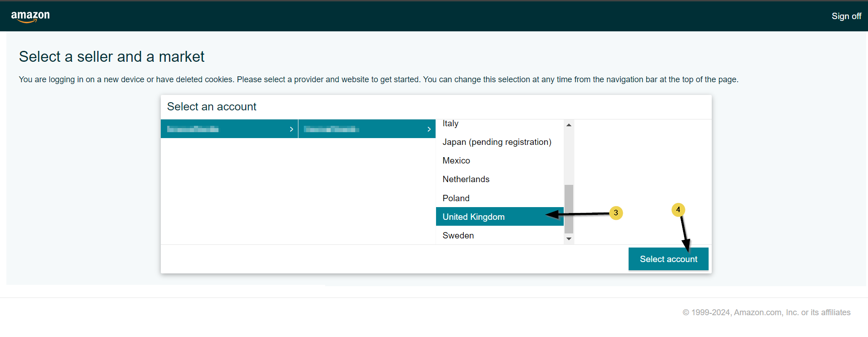Expand the chevron on the left blurred account
This screenshot has width=868, height=337.
(x=291, y=129)
